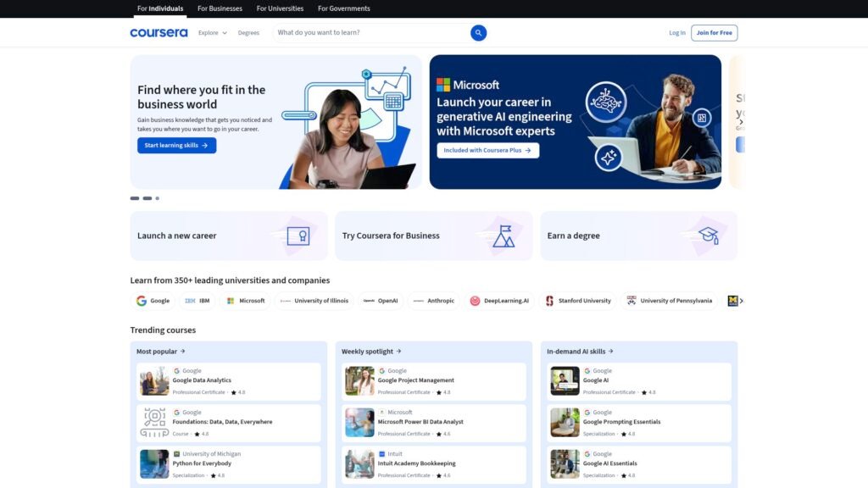Select the first carousel indicator dot
The width and height of the screenshot is (868, 488).
(x=135, y=198)
